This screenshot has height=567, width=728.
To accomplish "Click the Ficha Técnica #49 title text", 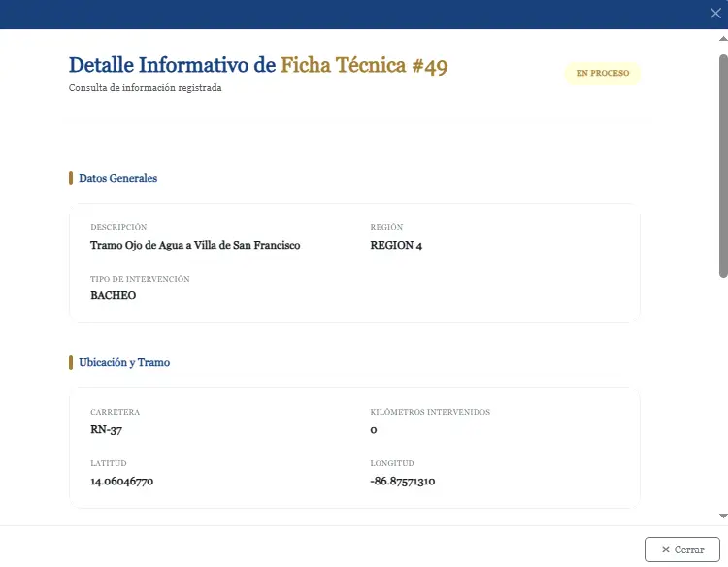I will [x=364, y=66].
